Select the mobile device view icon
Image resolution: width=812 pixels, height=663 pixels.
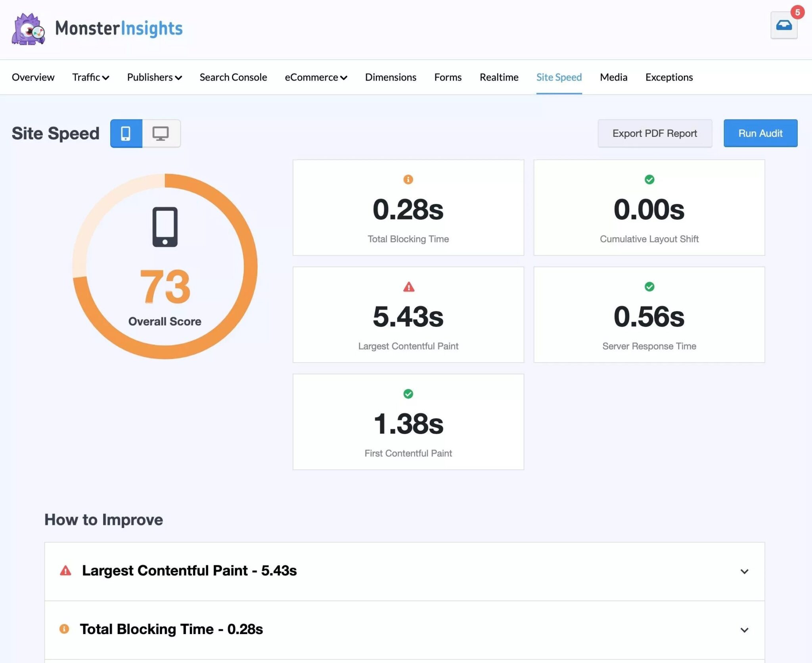[x=126, y=133]
